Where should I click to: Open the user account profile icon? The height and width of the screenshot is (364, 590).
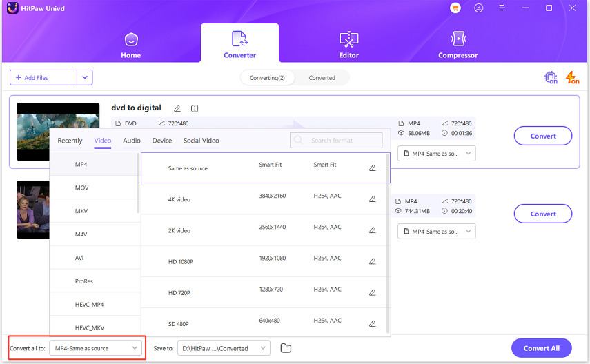(x=479, y=8)
